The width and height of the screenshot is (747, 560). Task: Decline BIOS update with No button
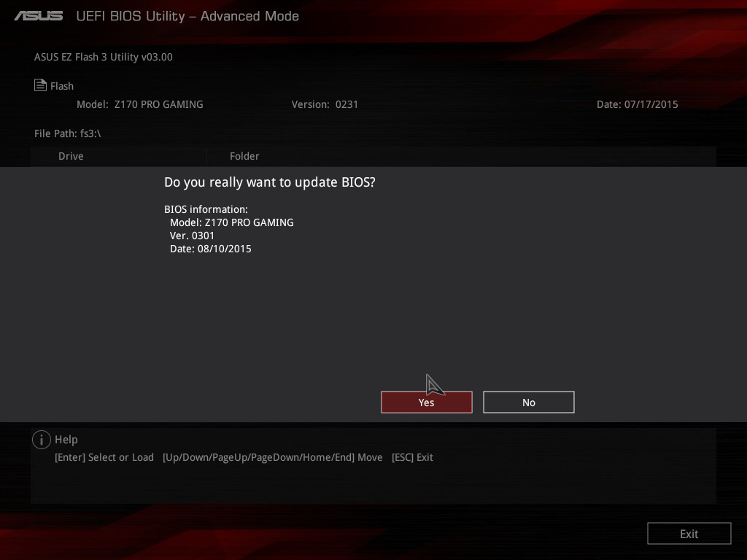pyautogui.click(x=528, y=402)
